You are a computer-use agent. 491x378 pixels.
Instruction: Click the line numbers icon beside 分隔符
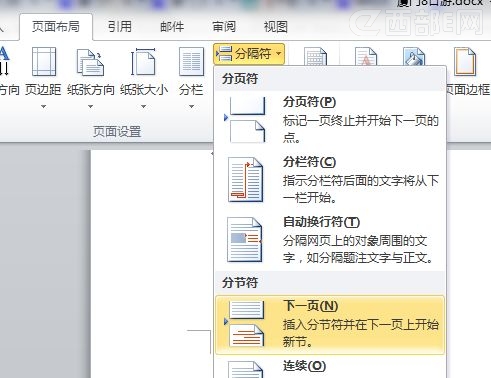pos(315,57)
